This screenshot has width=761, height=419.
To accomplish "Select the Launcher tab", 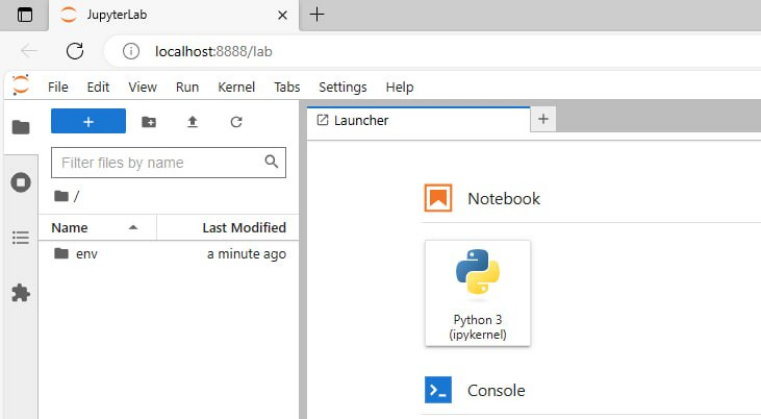I will click(418, 120).
